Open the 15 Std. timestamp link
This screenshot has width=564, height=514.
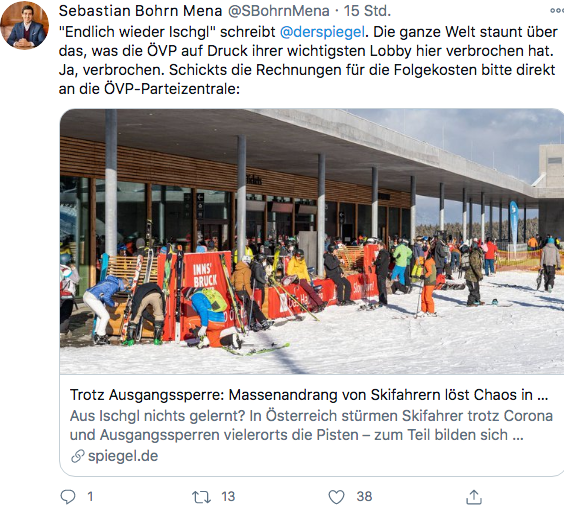point(367,11)
